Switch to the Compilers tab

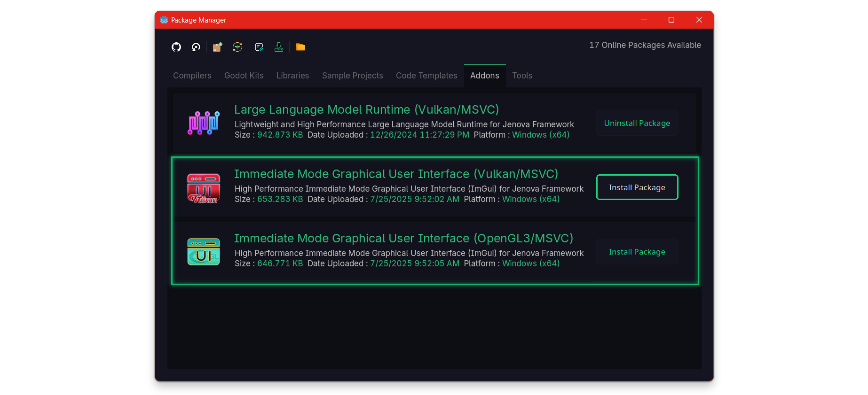tap(192, 76)
